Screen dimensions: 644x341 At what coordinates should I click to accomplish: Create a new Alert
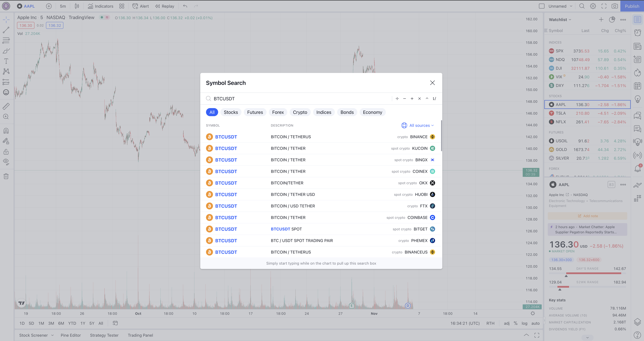(x=140, y=6)
